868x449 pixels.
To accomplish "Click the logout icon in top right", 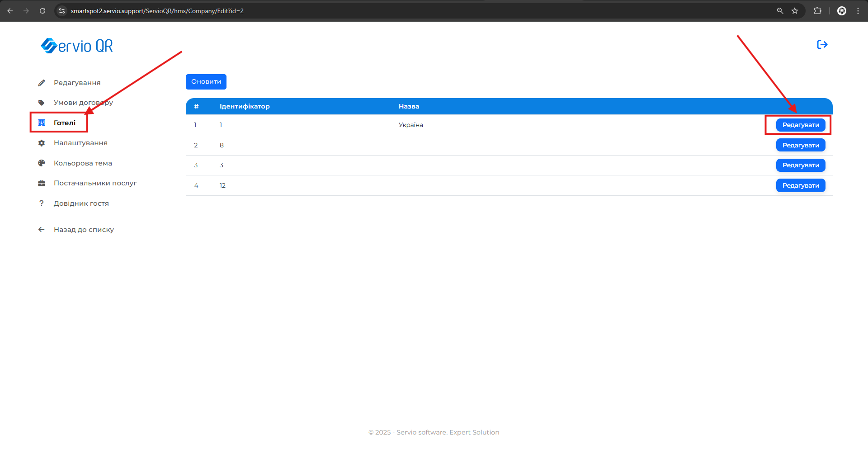I will (822, 44).
